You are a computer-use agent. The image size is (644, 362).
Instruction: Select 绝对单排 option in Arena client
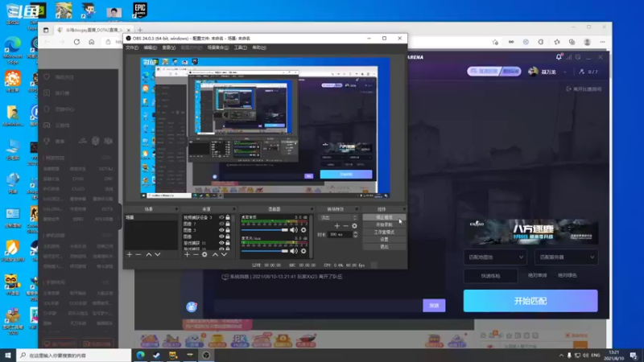pos(537,275)
